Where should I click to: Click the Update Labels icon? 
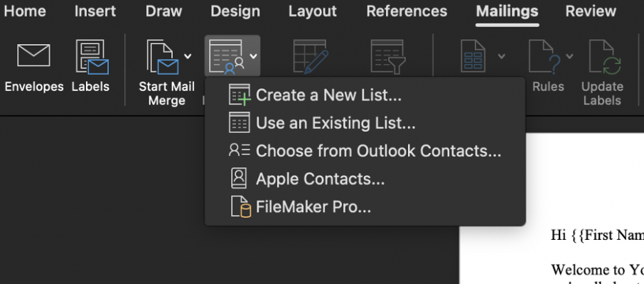point(605,57)
